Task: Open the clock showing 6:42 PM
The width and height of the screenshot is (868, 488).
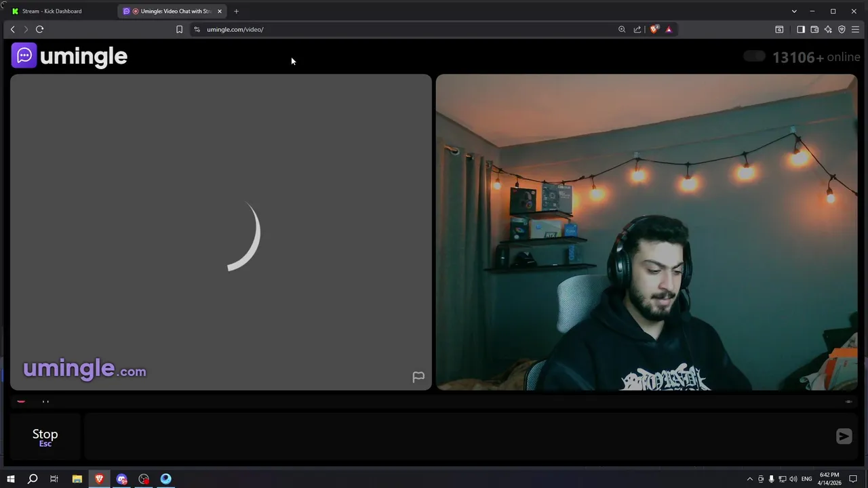Action: pos(829,479)
